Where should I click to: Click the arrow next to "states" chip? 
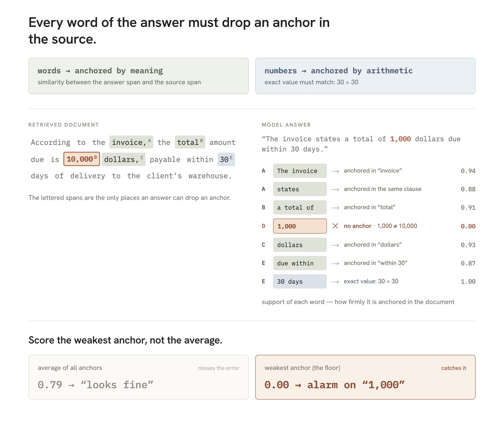pos(335,189)
